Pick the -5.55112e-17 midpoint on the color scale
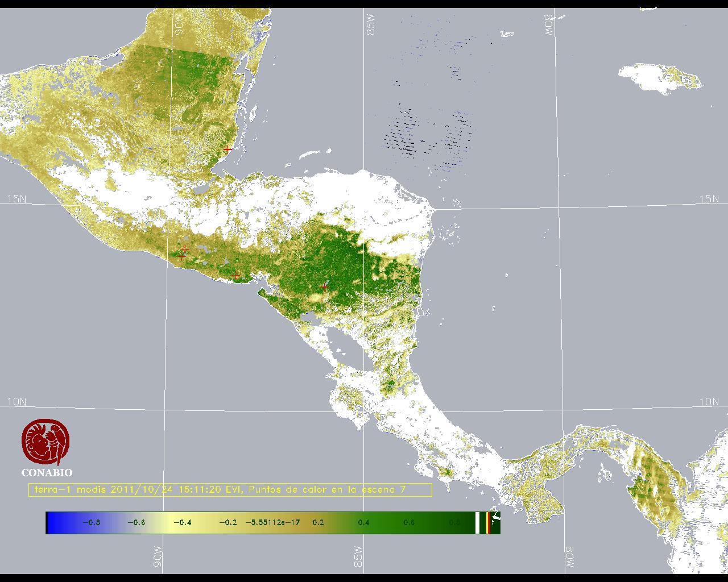The height and width of the screenshot is (582, 728). (272, 522)
